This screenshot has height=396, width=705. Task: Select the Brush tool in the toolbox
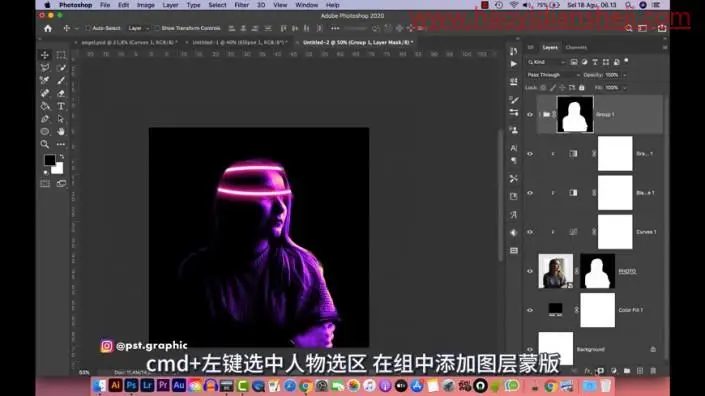61,80
